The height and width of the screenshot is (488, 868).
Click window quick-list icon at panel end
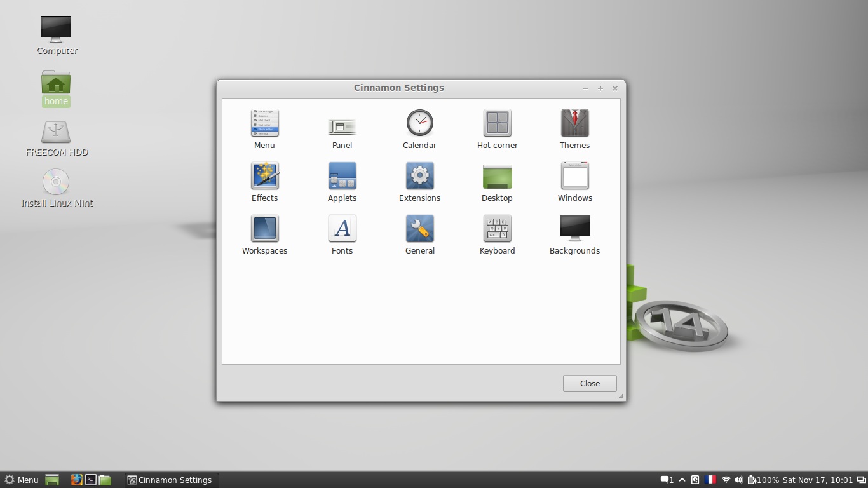(x=860, y=480)
